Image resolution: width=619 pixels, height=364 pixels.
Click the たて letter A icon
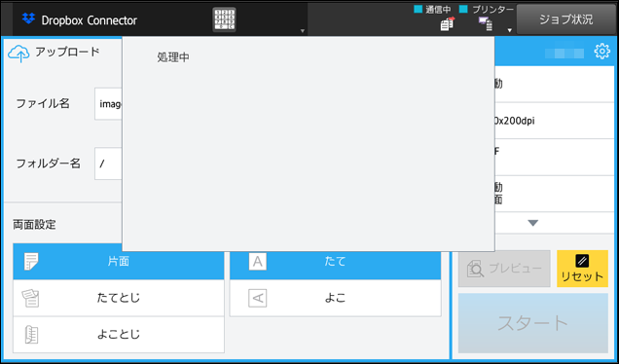click(257, 262)
